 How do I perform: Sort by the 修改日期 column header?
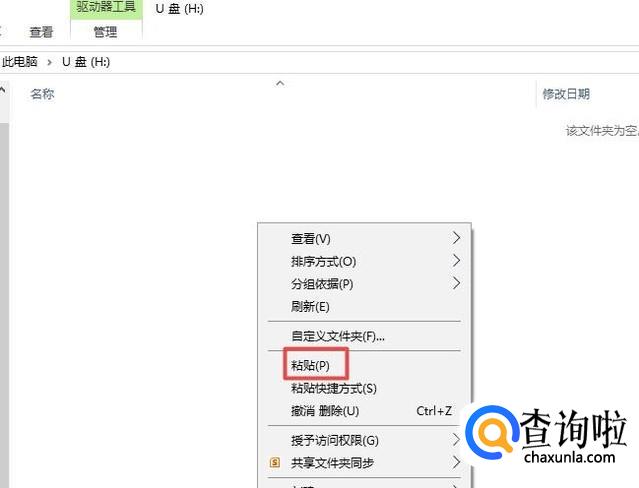[566, 94]
